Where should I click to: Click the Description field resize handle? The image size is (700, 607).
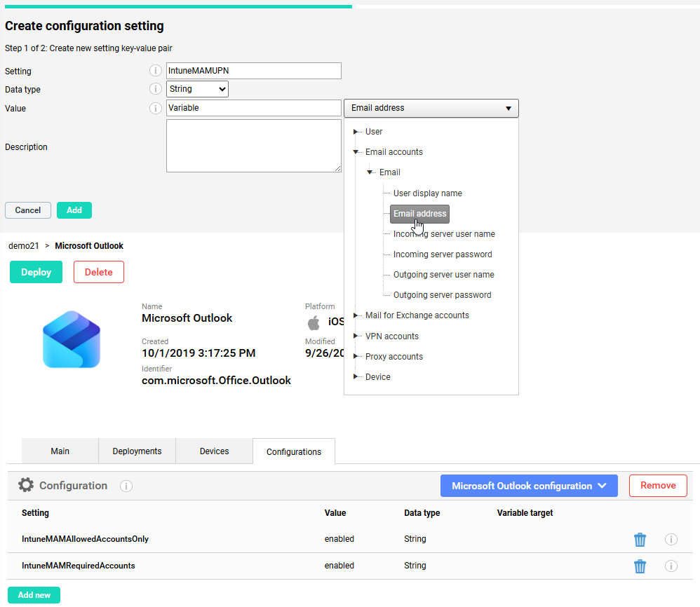pos(338,169)
